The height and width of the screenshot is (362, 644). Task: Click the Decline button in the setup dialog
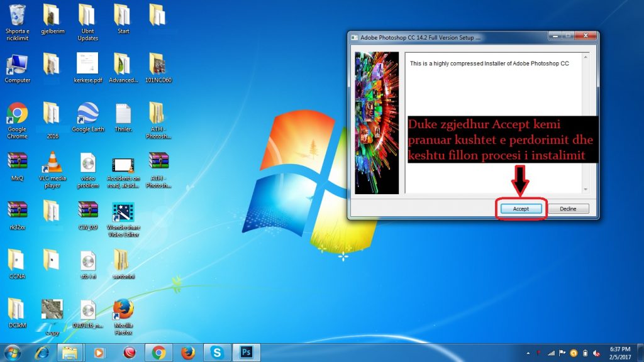[568, 209]
